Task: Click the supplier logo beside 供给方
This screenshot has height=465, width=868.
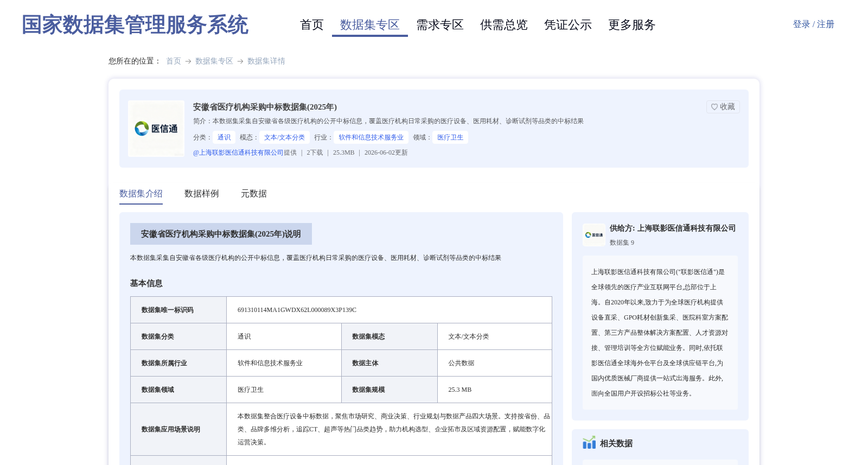Action: tap(594, 235)
